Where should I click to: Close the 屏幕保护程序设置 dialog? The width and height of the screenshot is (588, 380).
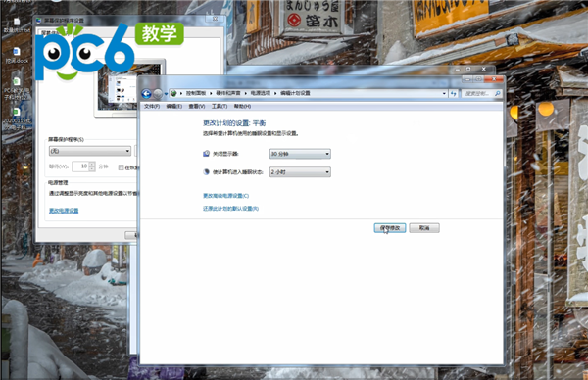click(215, 19)
